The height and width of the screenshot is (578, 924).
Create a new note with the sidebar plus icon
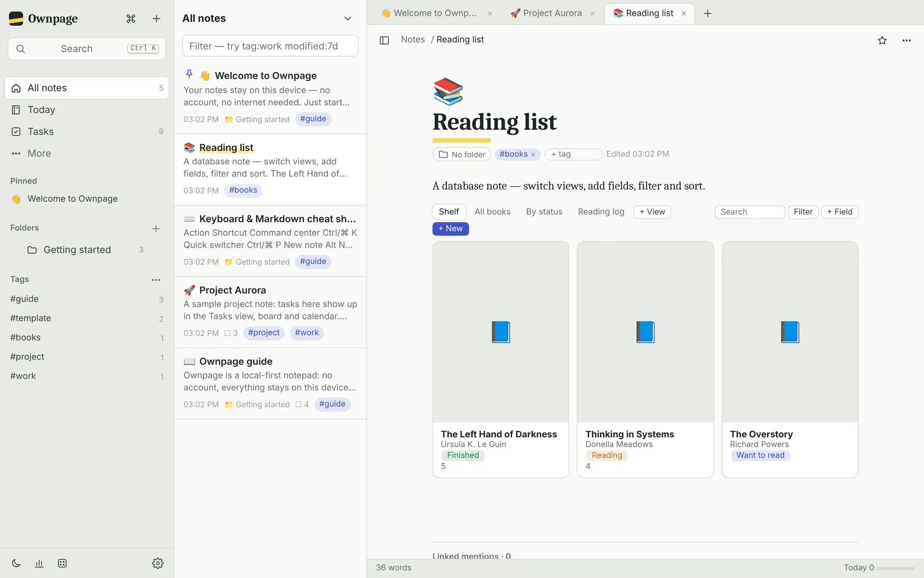[157, 18]
